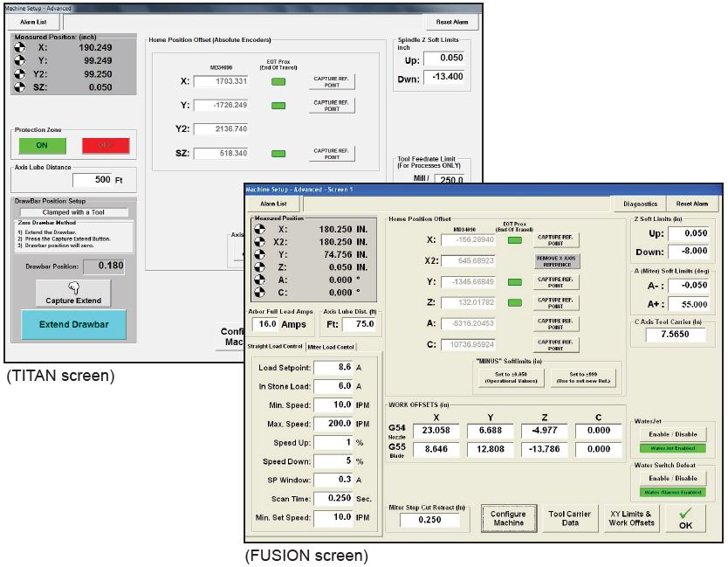This screenshot has height=567, width=728.
Task: Click the C axis position icon in FUSION screen
Action: 259,293
